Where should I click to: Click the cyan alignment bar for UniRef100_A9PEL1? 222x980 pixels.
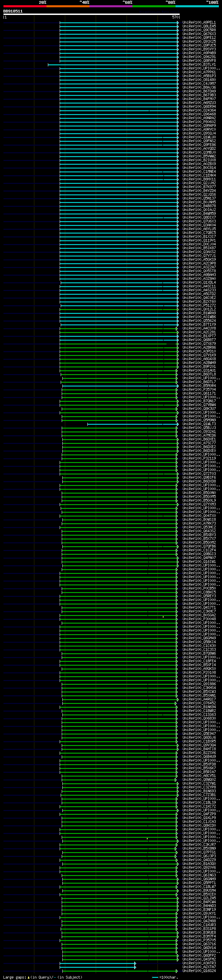point(119,23)
